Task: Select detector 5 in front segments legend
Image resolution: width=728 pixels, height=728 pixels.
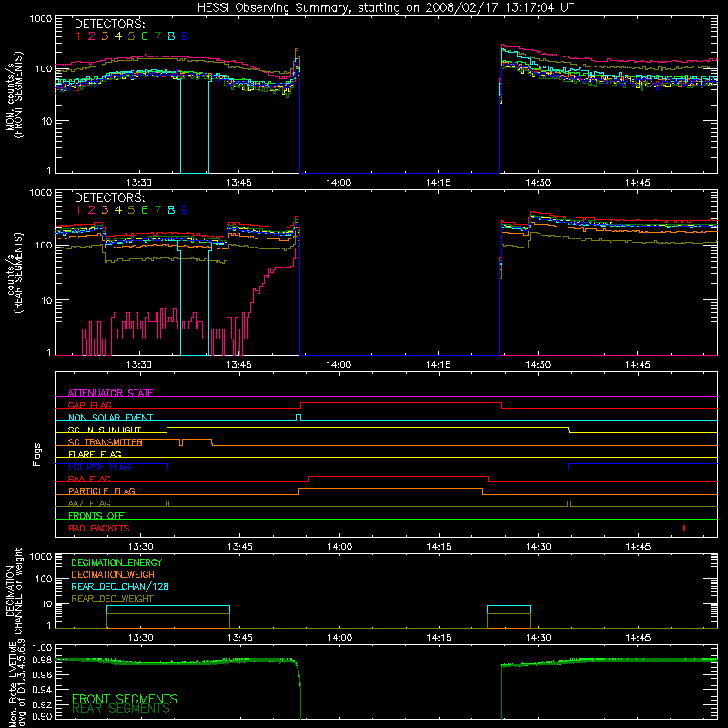Action: click(131, 36)
